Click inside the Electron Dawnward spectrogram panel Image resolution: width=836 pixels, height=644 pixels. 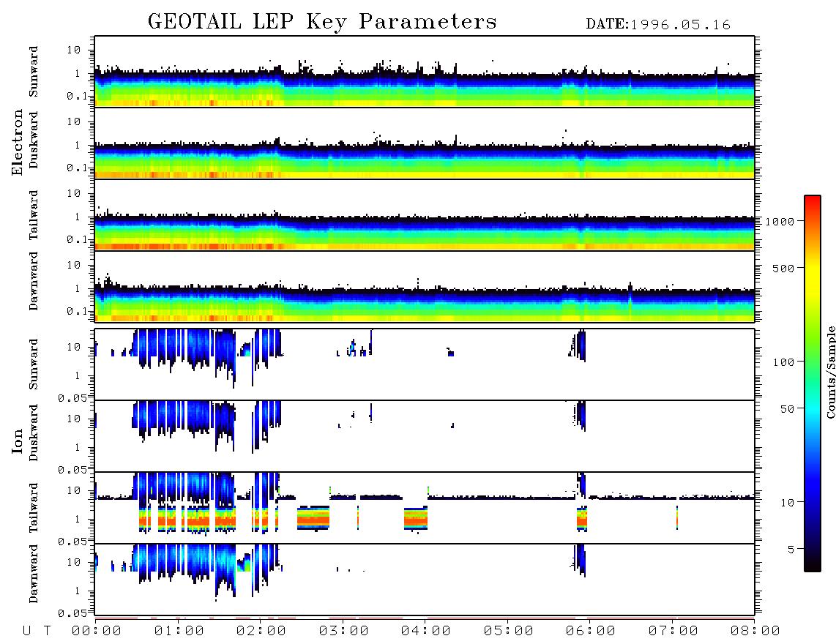tap(425, 286)
